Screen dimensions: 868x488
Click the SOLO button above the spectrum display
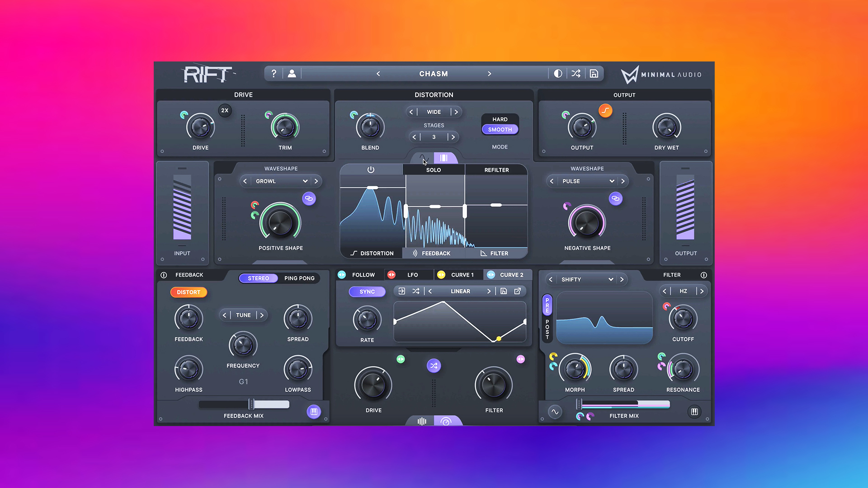click(x=433, y=169)
